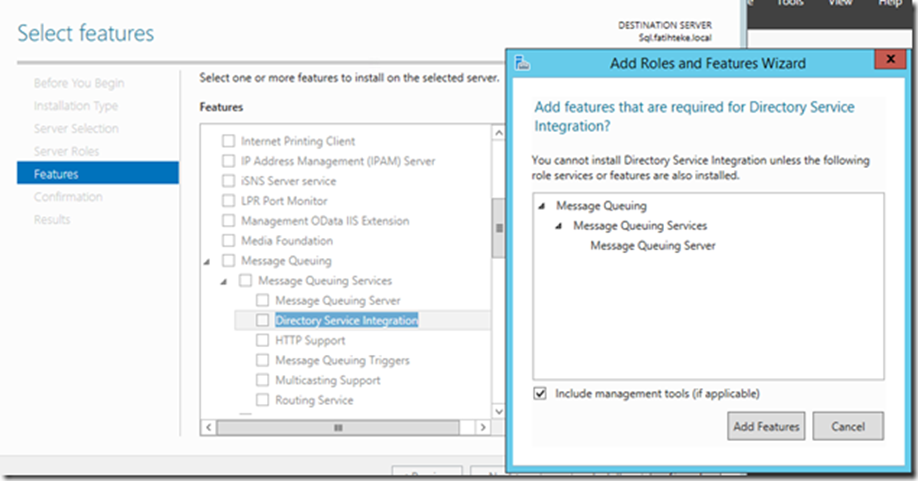918x481 pixels.
Task: Click the features list horizontal scrollbar thumb
Action: 338,427
